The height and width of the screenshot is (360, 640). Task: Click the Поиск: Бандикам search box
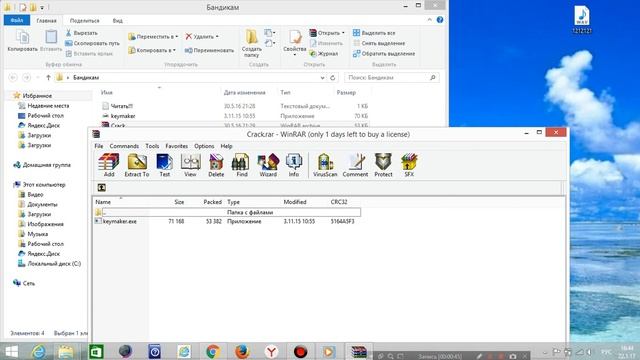click(x=391, y=77)
